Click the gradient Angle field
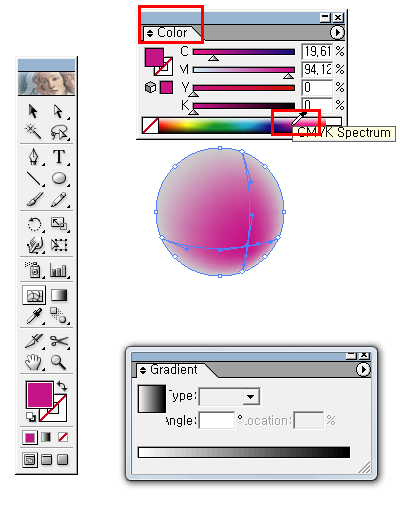The height and width of the screenshot is (512, 400). click(x=217, y=420)
